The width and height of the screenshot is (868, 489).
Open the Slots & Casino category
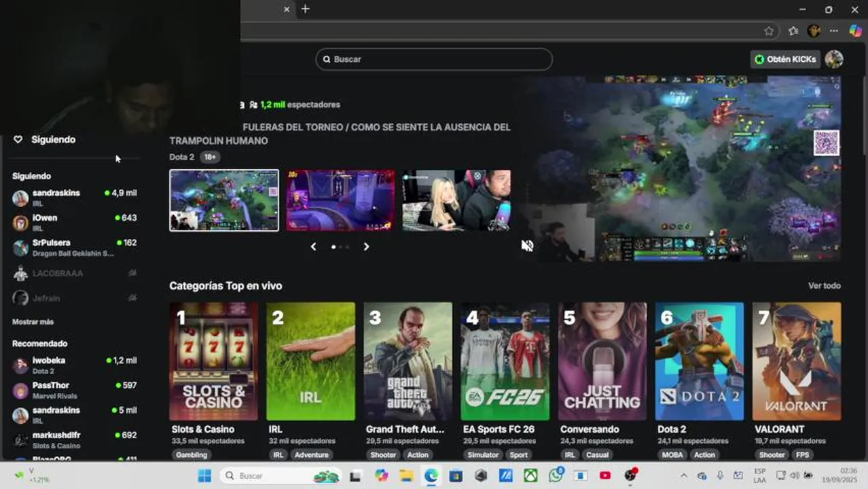tap(213, 361)
